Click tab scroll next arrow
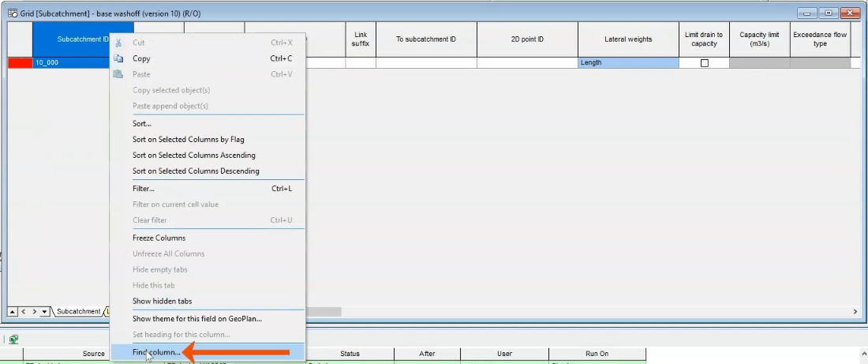This screenshot has height=364, width=868. click(34, 312)
